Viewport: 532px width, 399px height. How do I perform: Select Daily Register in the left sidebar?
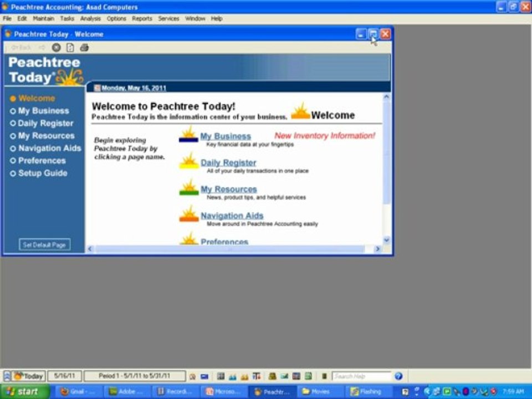pyautogui.click(x=42, y=124)
